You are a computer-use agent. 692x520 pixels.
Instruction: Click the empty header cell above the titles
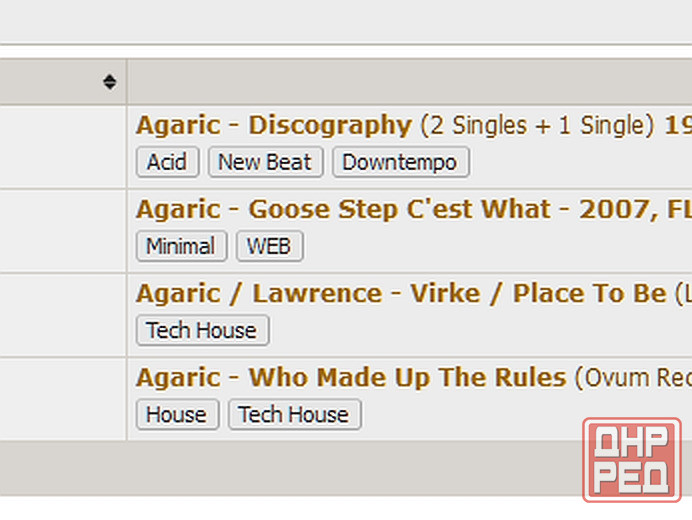coord(400,82)
